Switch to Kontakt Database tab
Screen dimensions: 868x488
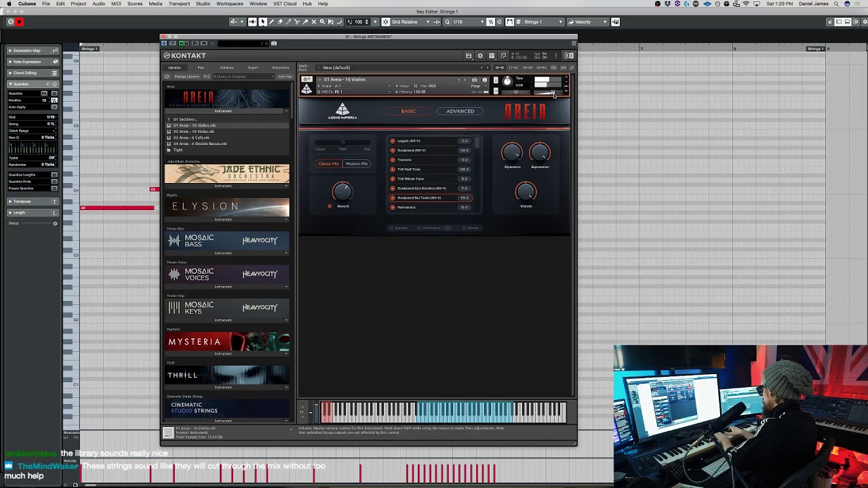[x=226, y=68]
